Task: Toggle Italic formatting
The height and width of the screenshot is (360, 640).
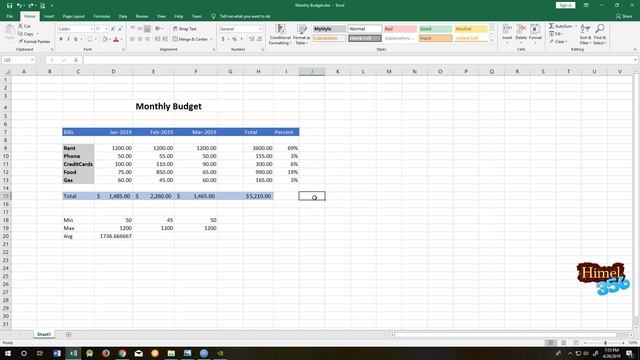Action: click(x=68, y=39)
